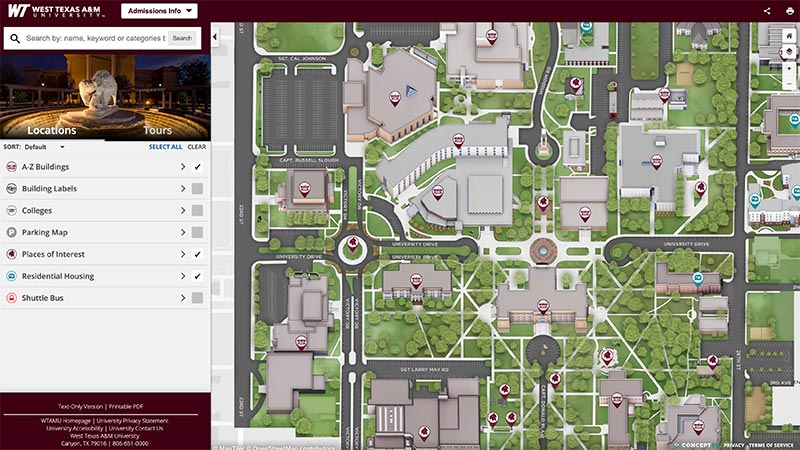Click the 'Parking Map' label text
The height and width of the screenshot is (450, 800).
tap(44, 233)
